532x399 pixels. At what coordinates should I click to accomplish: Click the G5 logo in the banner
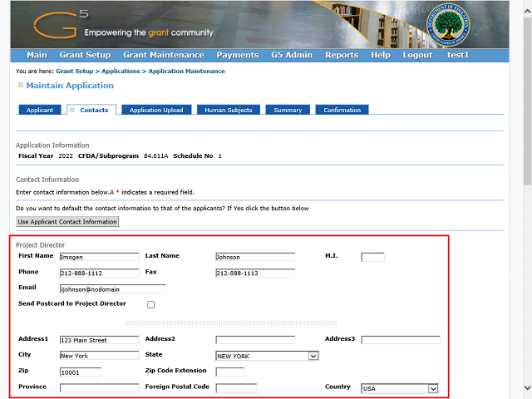(61, 24)
